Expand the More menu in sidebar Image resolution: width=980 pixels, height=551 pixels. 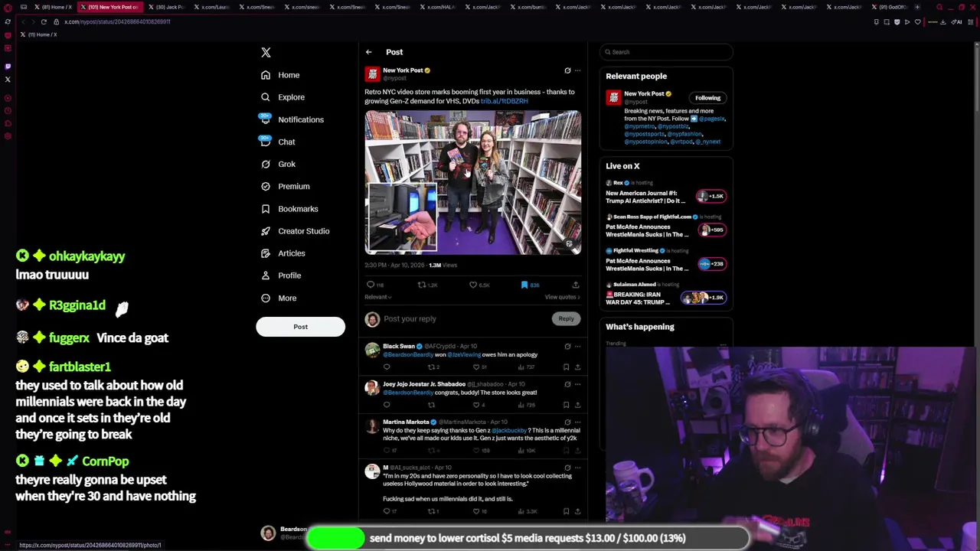(x=279, y=298)
